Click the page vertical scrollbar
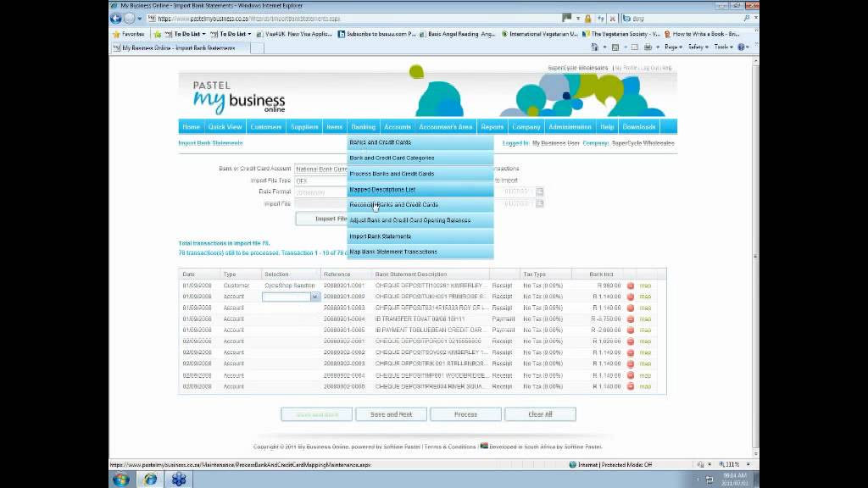The width and height of the screenshot is (868, 488). (x=755, y=256)
